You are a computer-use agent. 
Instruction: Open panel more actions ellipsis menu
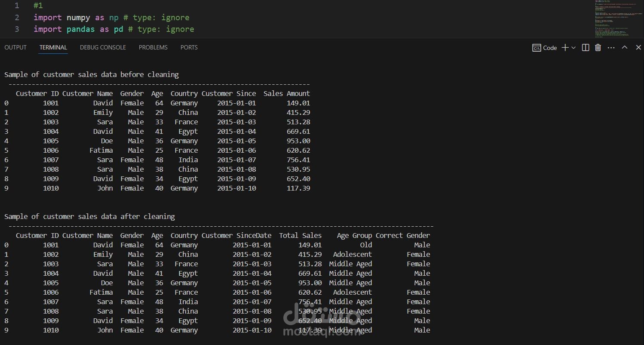tap(611, 48)
